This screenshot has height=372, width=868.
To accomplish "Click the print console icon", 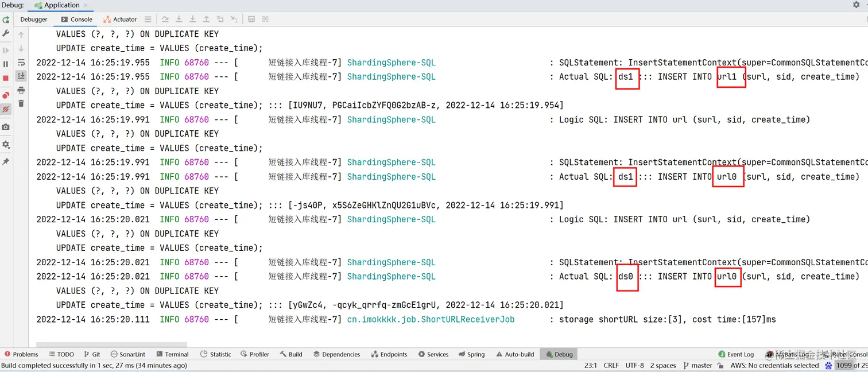I will coord(21,90).
